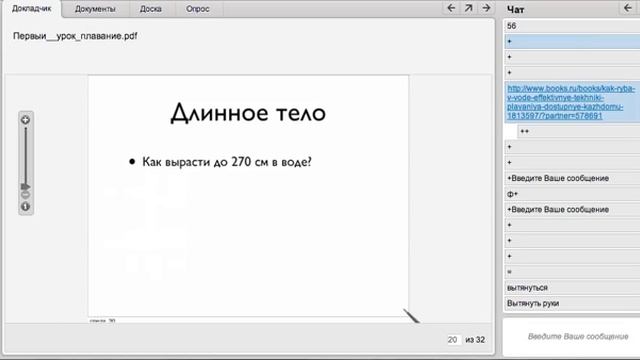640x360 pixels.
Task: Switch to the Докладчик tab
Action: [x=32, y=9]
